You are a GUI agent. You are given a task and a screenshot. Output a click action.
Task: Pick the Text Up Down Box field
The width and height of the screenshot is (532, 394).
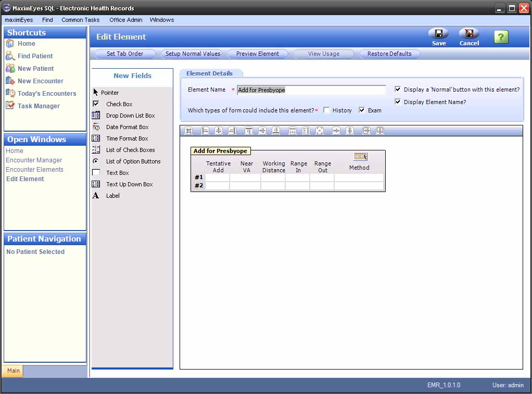[x=123, y=184]
